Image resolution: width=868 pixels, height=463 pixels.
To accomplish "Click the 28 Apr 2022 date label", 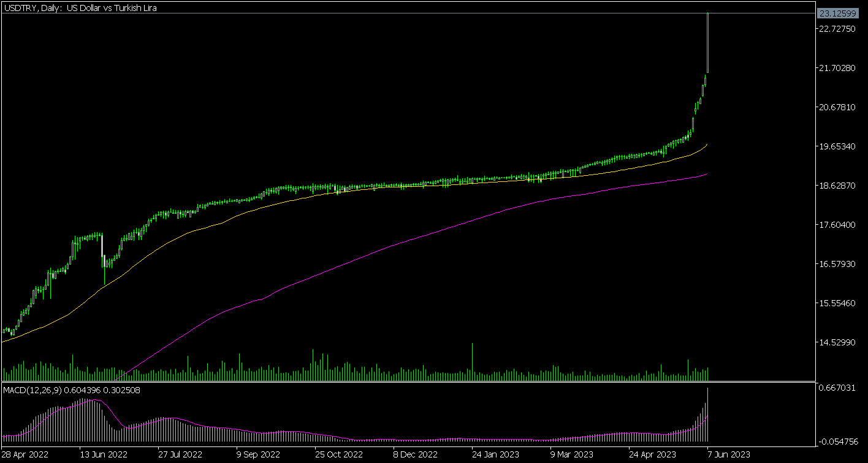I will click(25, 455).
